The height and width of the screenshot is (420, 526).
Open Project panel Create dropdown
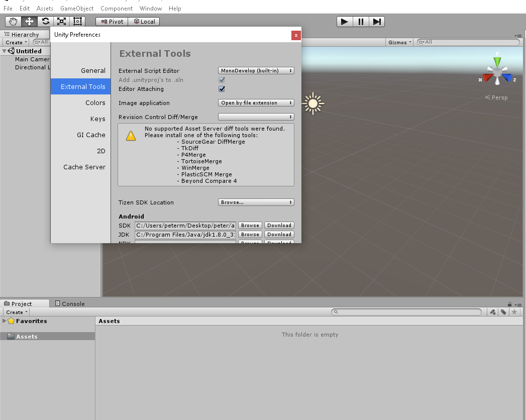click(x=17, y=312)
